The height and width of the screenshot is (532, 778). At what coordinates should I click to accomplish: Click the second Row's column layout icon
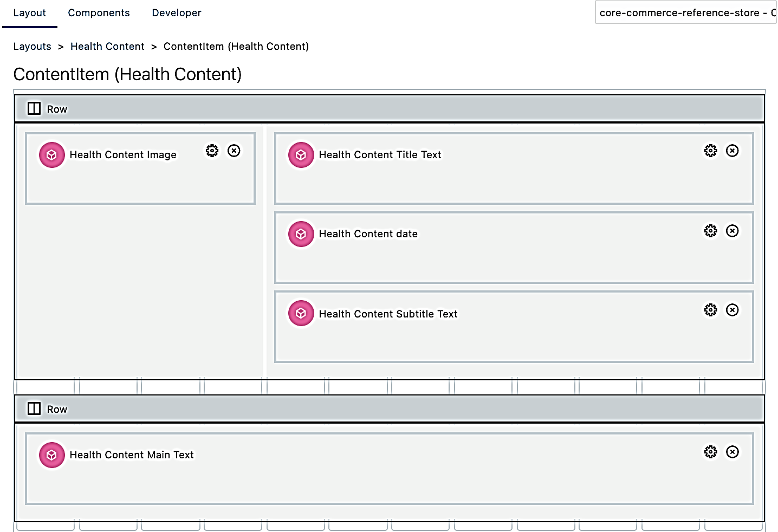coord(34,408)
